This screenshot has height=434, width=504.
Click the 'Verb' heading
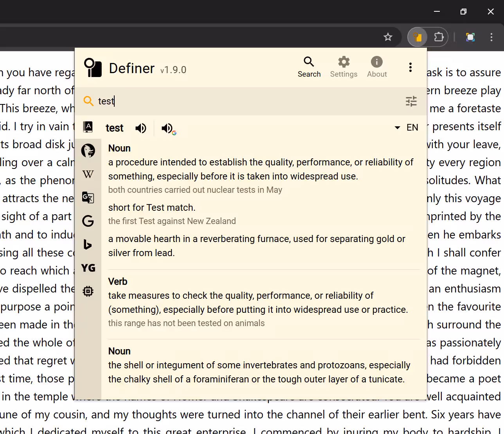tap(118, 282)
